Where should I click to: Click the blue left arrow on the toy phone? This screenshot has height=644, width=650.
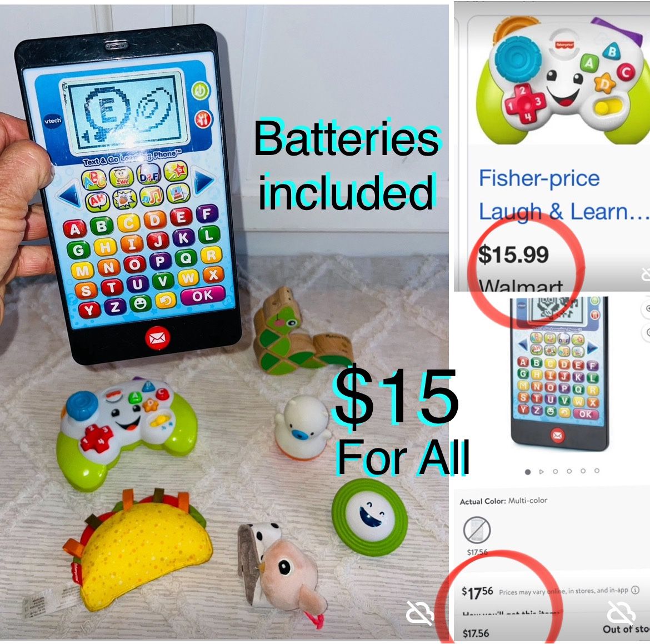click(x=69, y=193)
